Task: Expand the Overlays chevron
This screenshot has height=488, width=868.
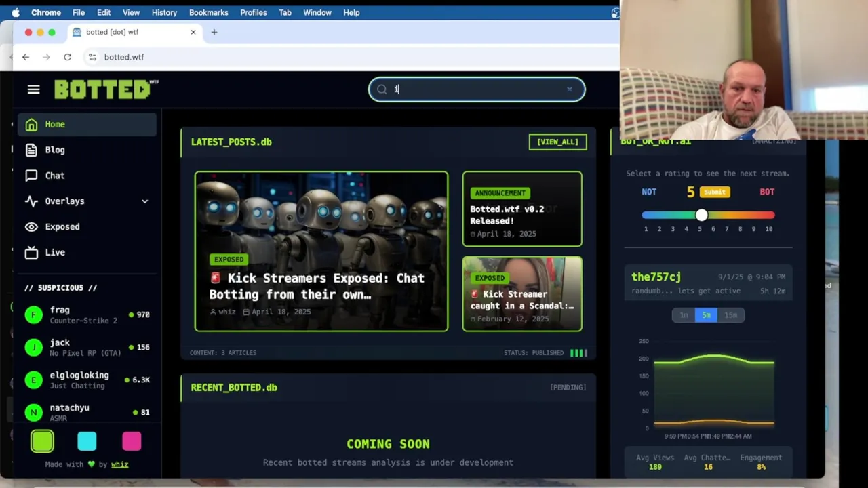Action: click(x=144, y=201)
